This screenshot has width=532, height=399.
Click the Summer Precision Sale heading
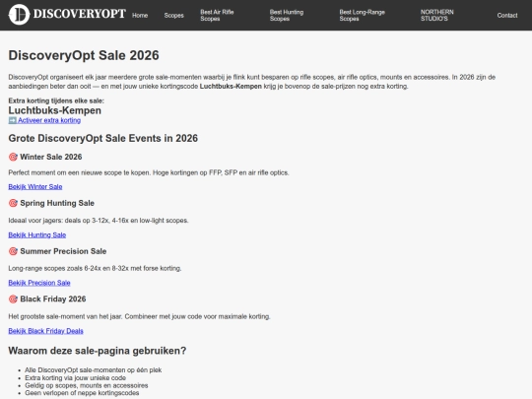pos(63,251)
